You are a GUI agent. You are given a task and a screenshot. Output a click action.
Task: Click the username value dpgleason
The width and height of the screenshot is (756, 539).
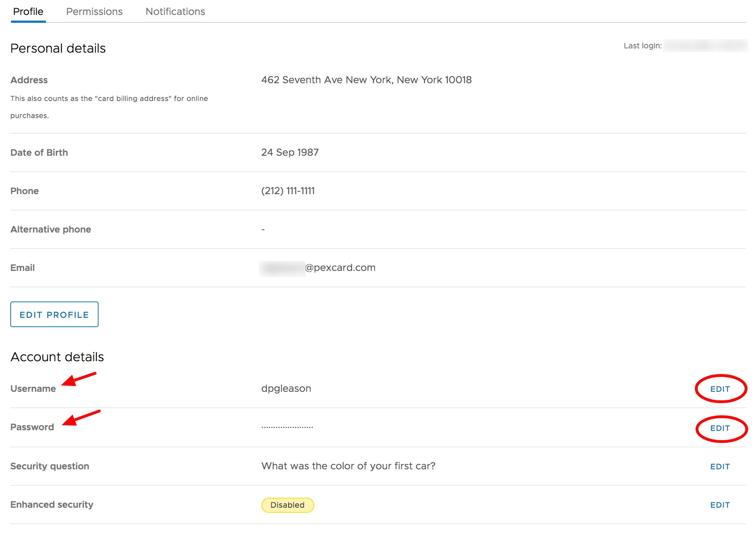pyautogui.click(x=286, y=389)
